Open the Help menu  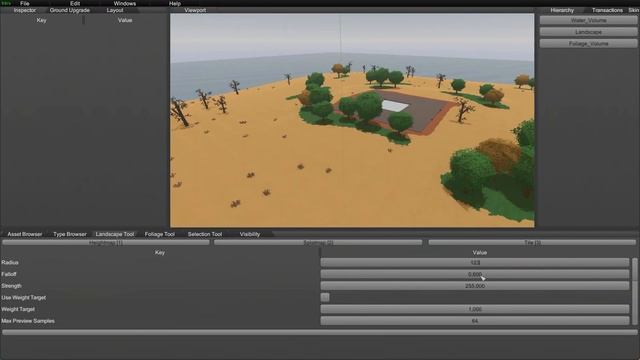pos(175,3)
